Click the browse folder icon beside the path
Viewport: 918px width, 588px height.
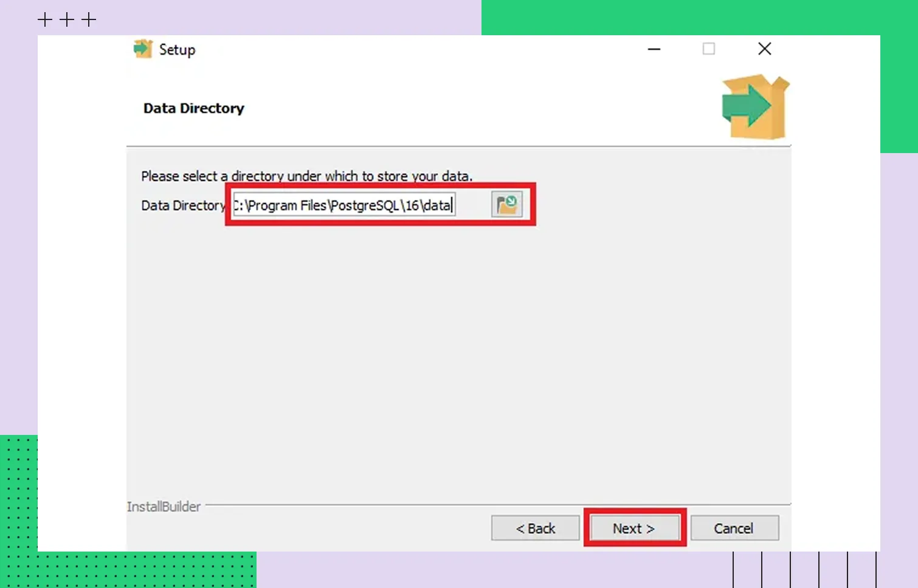pyautogui.click(x=506, y=205)
